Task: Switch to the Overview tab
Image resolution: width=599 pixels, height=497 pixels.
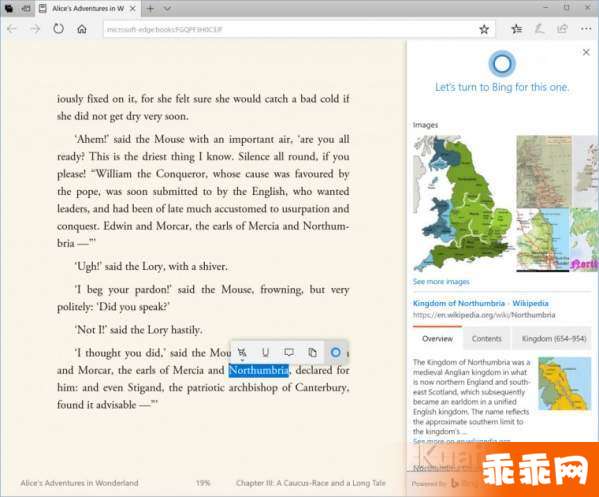Action: (x=437, y=339)
